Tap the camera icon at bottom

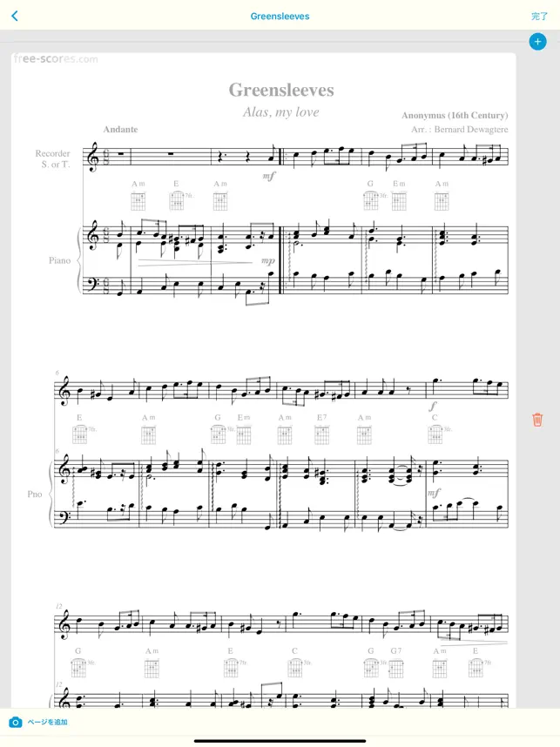tap(16, 722)
